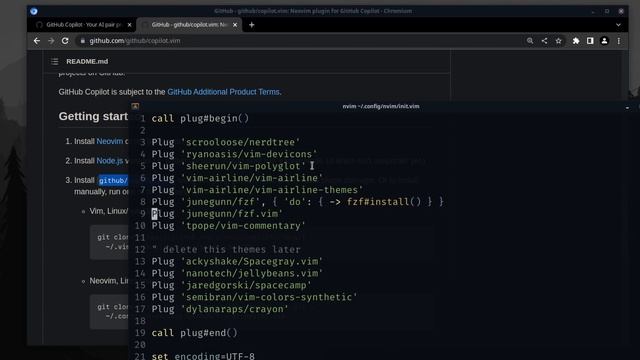
Task: Expand the tab search dropdown arrow
Action: (618, 25)
